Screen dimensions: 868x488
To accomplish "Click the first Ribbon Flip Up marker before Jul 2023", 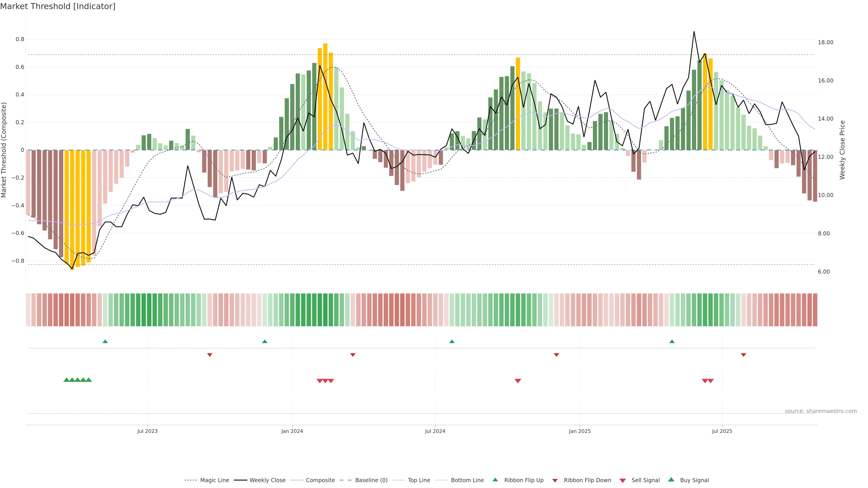I will [x=105, y=342].
